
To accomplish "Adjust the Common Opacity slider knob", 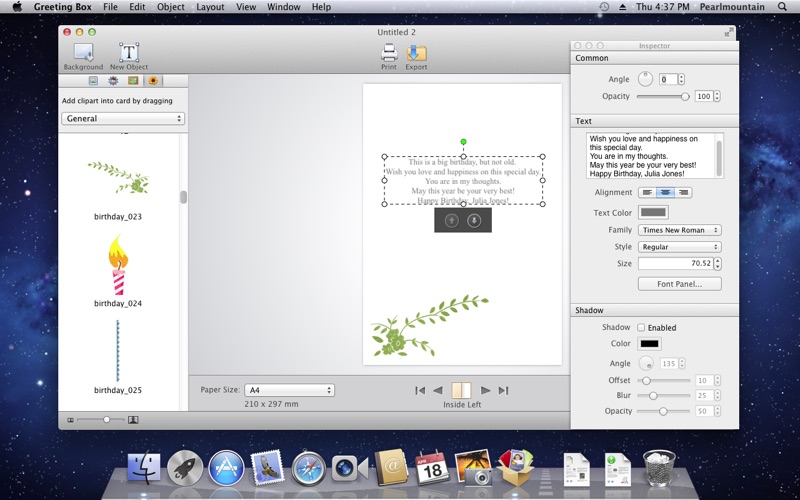I will point(685,96).
